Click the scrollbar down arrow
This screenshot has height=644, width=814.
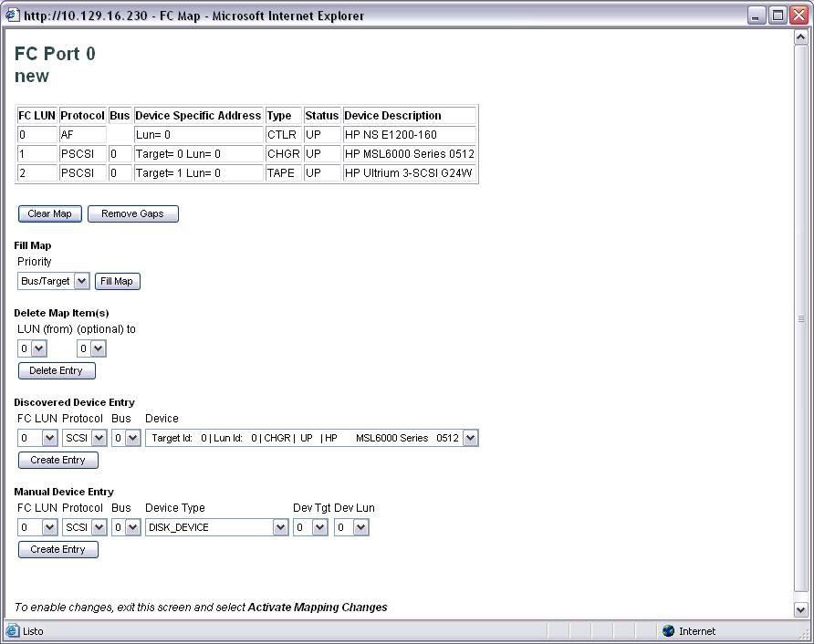[x=800, y=609]
